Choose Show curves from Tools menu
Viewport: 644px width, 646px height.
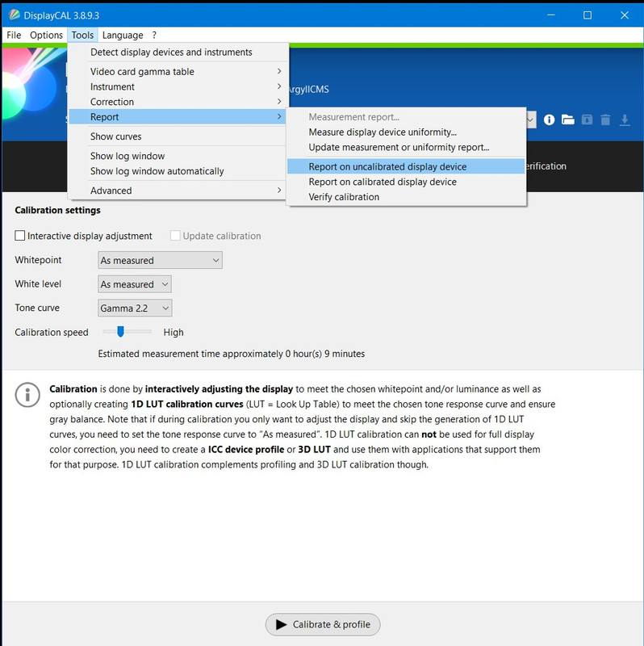[177, 136]
